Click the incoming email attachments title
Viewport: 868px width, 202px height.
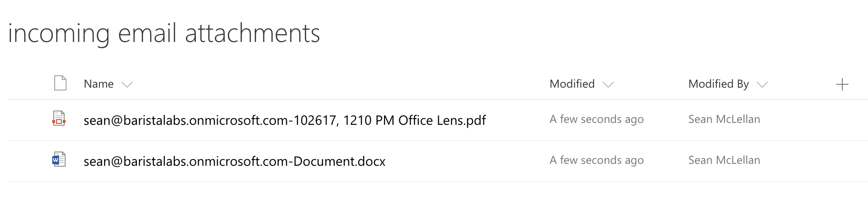click(x=164, y=34)
